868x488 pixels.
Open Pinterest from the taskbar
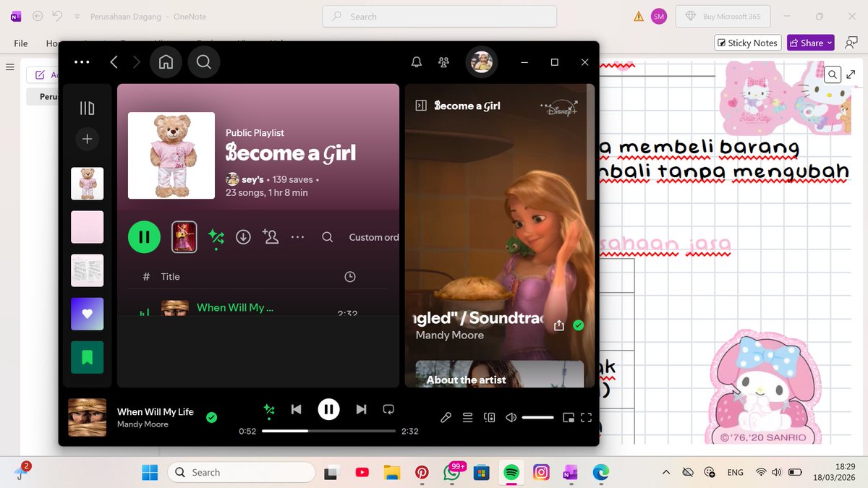(x=422, y=472)
